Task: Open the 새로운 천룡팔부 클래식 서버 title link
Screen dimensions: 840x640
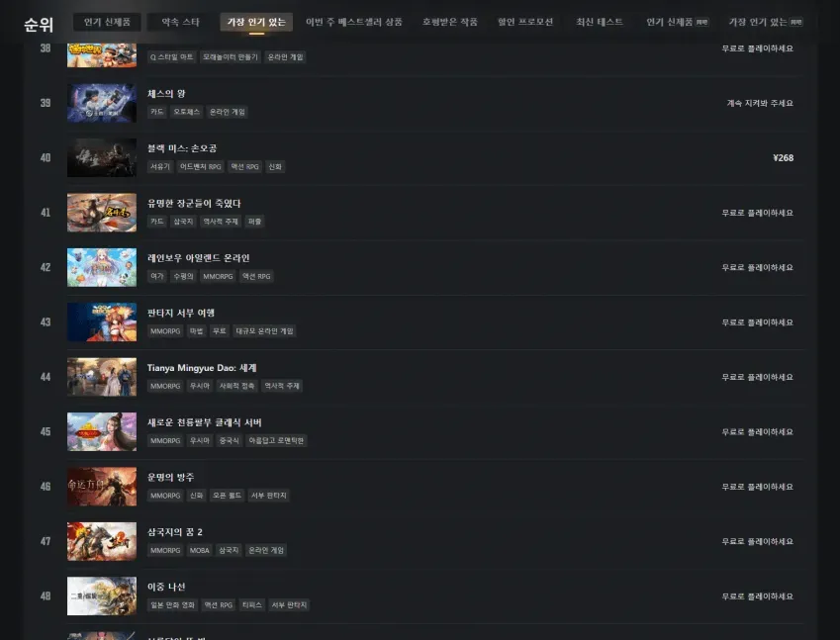Action: click(x=205, y=422)
